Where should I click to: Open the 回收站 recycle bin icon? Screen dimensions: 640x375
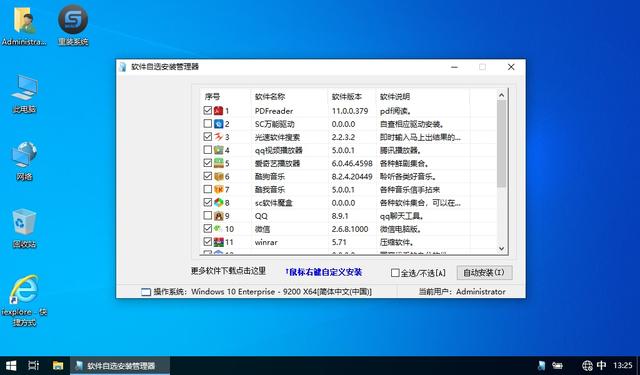click(x=24, y=229)
